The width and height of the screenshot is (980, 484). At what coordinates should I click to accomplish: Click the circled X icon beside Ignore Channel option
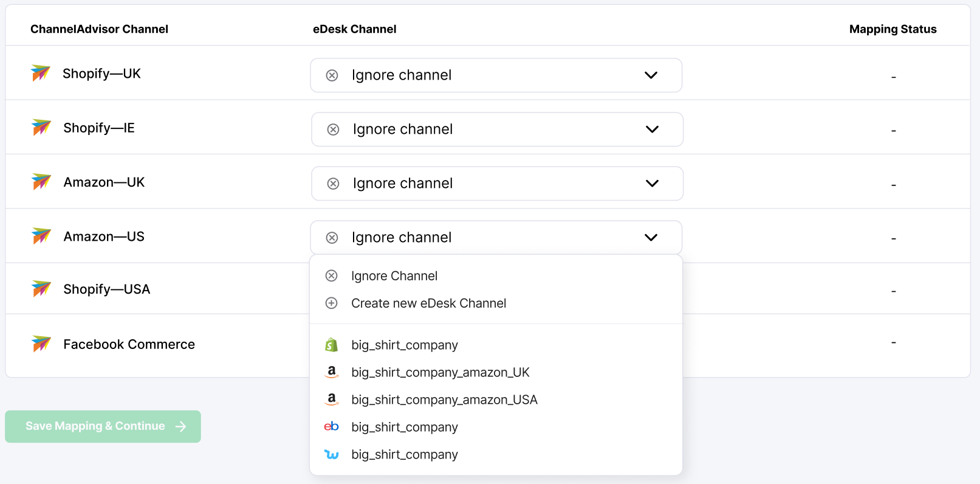click(x=331, y=276)
